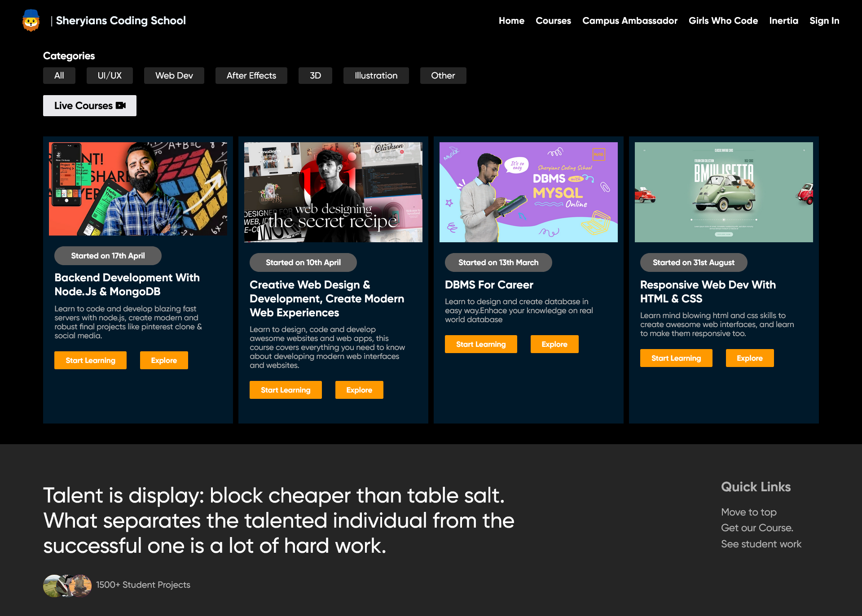Open the Backend Development course thumbnail
The width and height of the screenshot is (862, 616).
(x=138, y=189)
